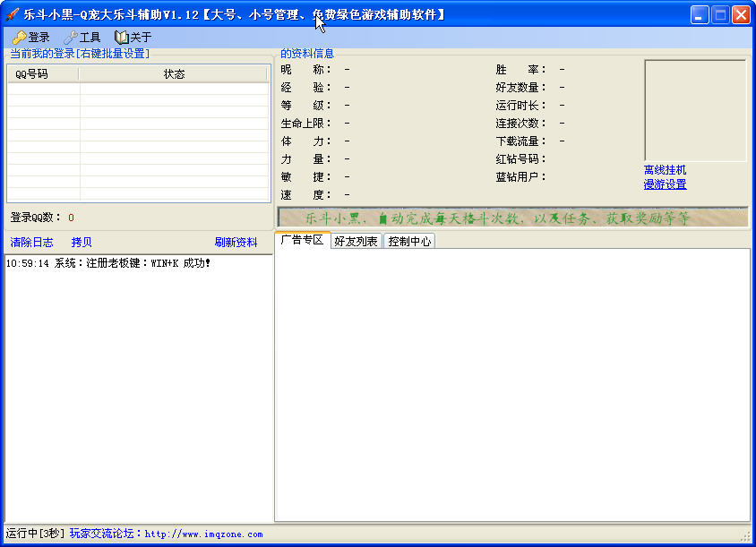756x547 pixels.
Task: Click the book icon beside 关于
Action: pos(122,37)
